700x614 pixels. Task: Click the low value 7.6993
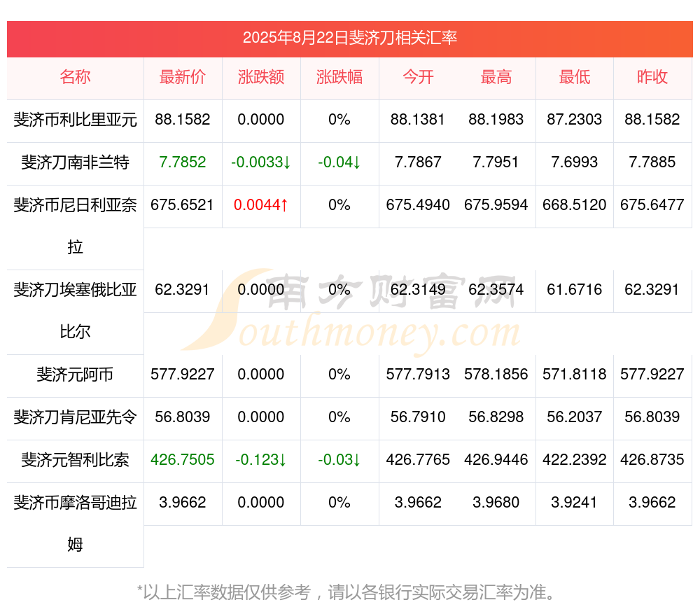(575, 162)
